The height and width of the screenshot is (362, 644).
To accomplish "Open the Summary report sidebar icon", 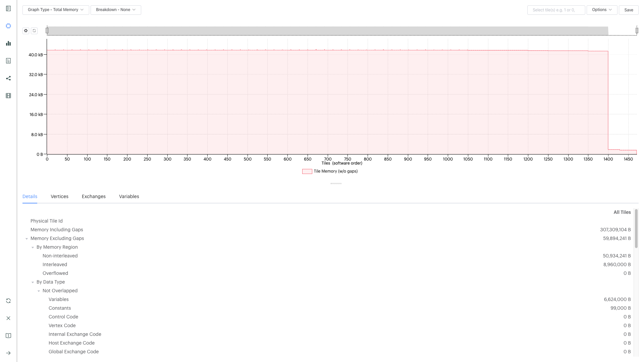I will 8,9.
